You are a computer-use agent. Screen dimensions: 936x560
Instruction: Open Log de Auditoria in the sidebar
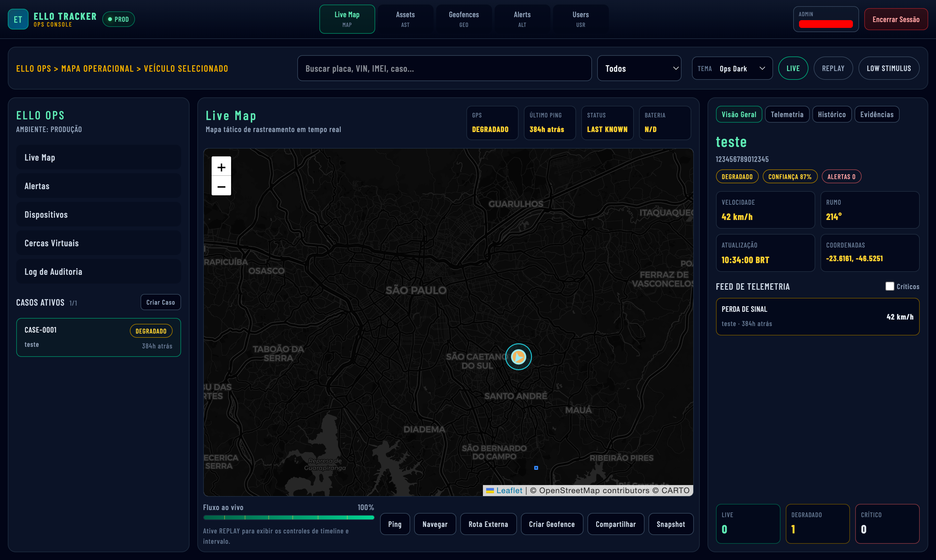99,272
